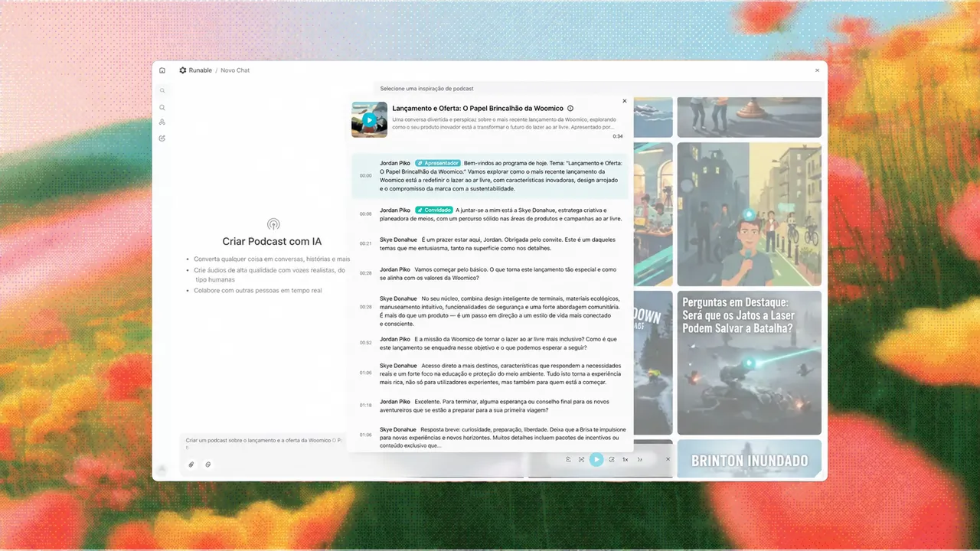
Task: Jump to transcript timestamp 00:52
Action: 366,343
